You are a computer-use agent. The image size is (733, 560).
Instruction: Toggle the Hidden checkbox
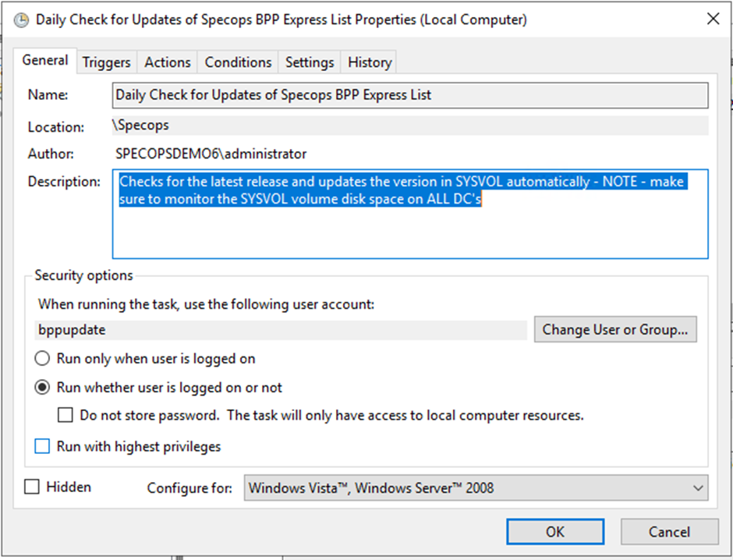(32, 487)
